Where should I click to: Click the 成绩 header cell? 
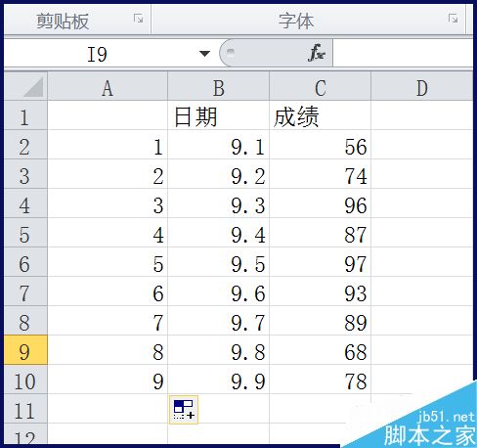tap(321, 115)
